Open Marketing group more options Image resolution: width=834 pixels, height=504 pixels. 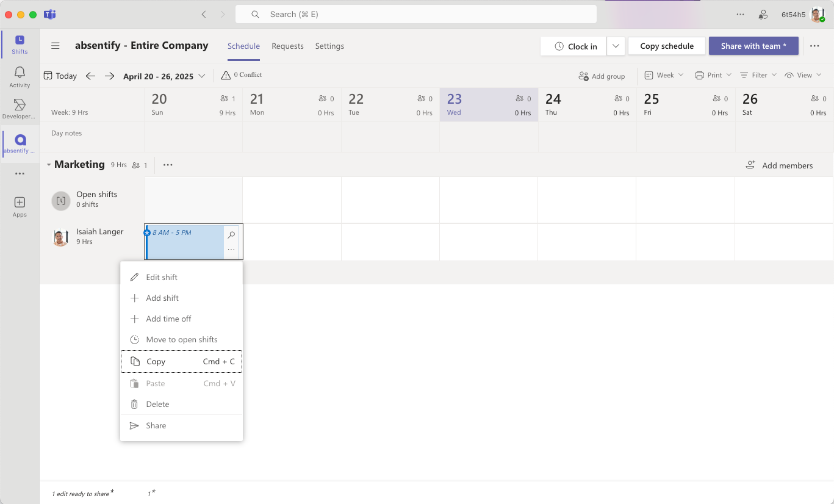click(x=168, y=165)
